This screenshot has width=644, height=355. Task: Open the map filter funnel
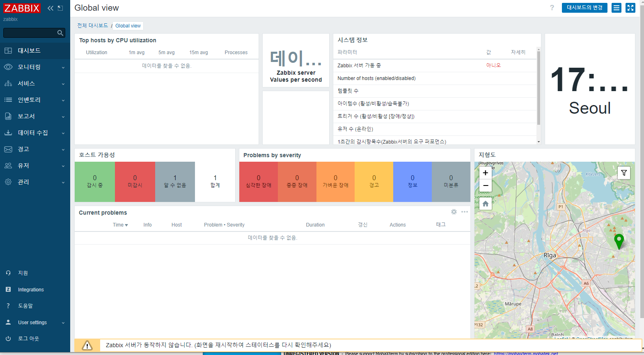624,173
